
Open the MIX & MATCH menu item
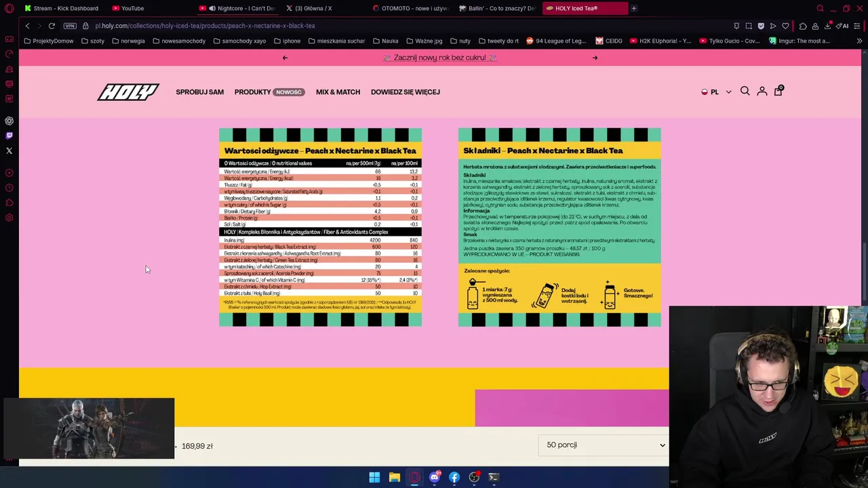[x=338, y=92]
